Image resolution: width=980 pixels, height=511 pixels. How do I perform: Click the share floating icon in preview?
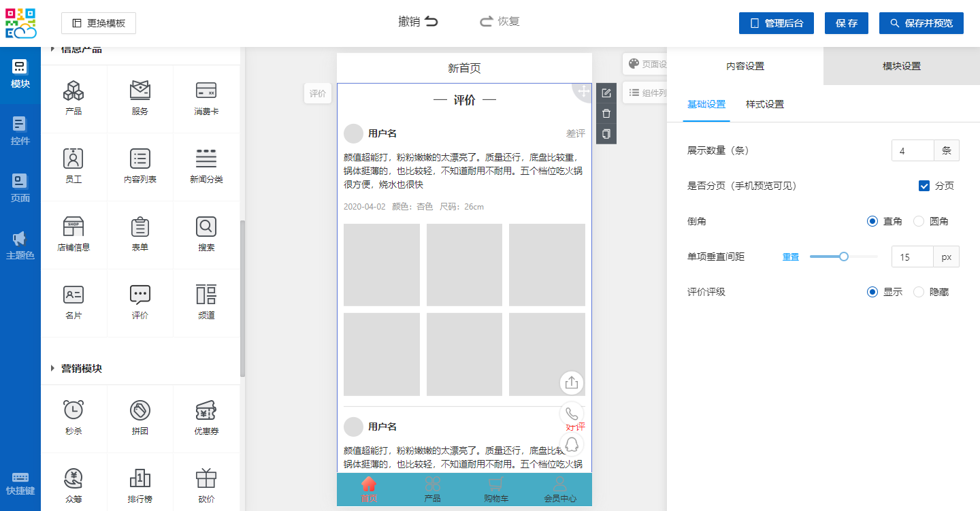pyautogui.click(x=572, y=382)
